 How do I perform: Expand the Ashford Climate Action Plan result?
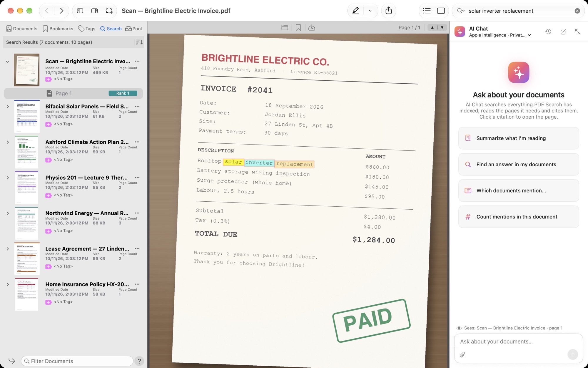pos(8,142)
